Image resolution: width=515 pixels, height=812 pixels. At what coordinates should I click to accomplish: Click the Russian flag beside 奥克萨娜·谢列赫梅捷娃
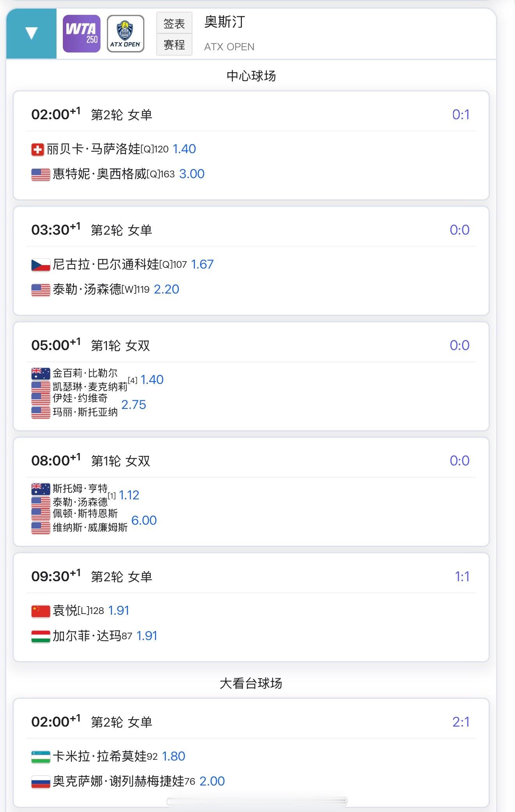[41, 782]
